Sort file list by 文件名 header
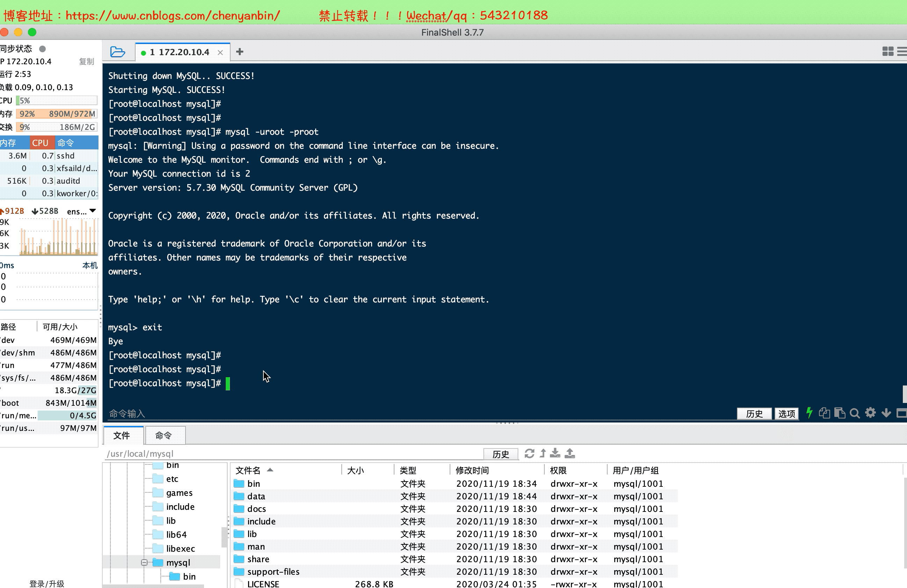The height and width of the screenshot is (588, 907). (286, 470)
